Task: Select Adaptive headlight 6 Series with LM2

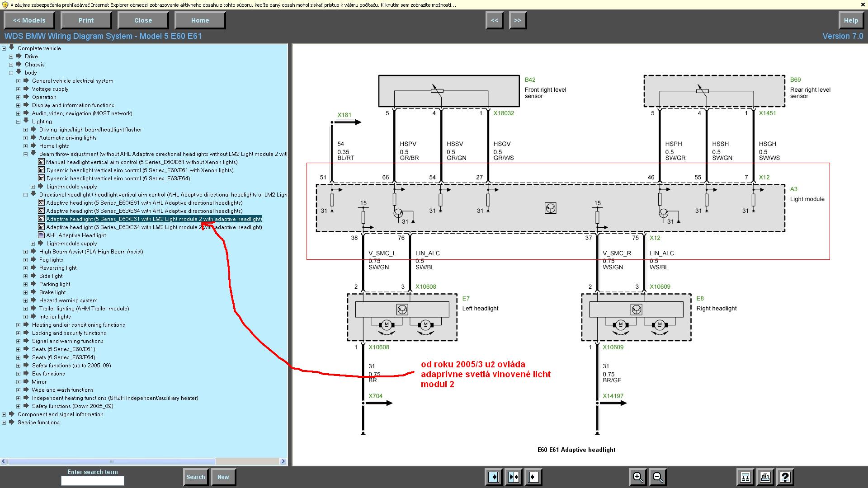Action: coord(154,227)
